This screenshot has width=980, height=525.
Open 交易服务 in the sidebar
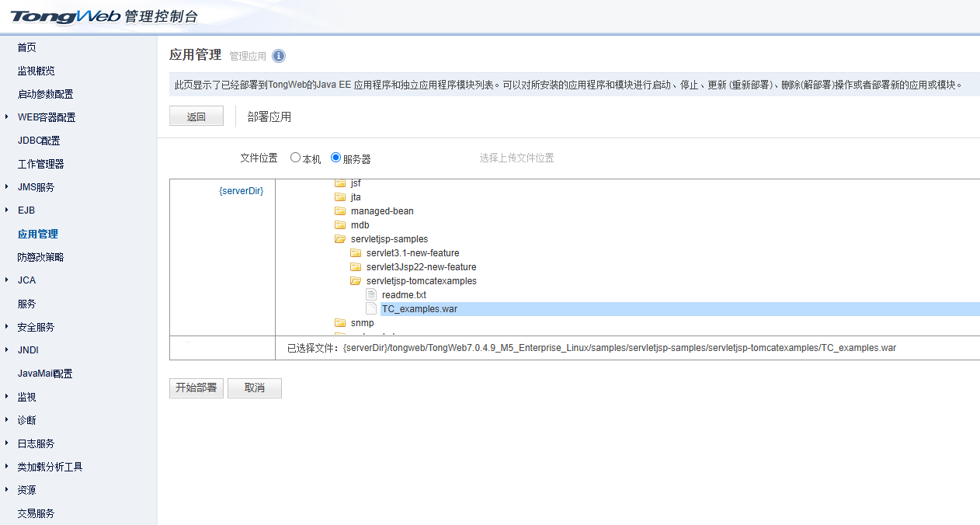click(36, 513)
